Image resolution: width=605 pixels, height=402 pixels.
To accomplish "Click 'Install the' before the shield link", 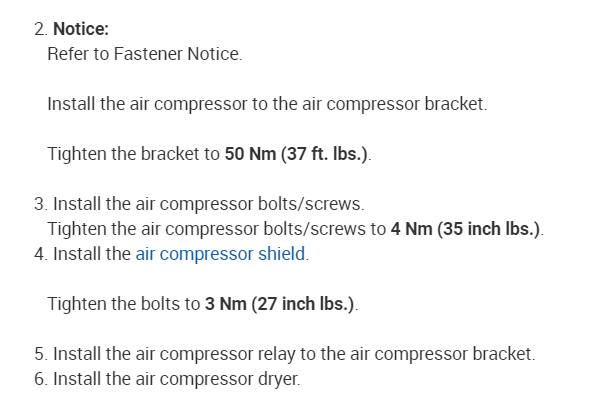I will [91, 253].
